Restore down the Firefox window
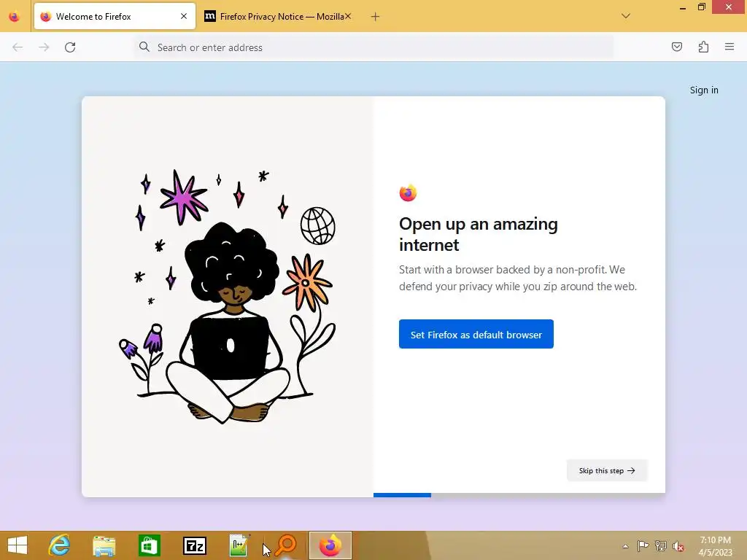Viewport: 747px width, 560px height. coord(701,7)
